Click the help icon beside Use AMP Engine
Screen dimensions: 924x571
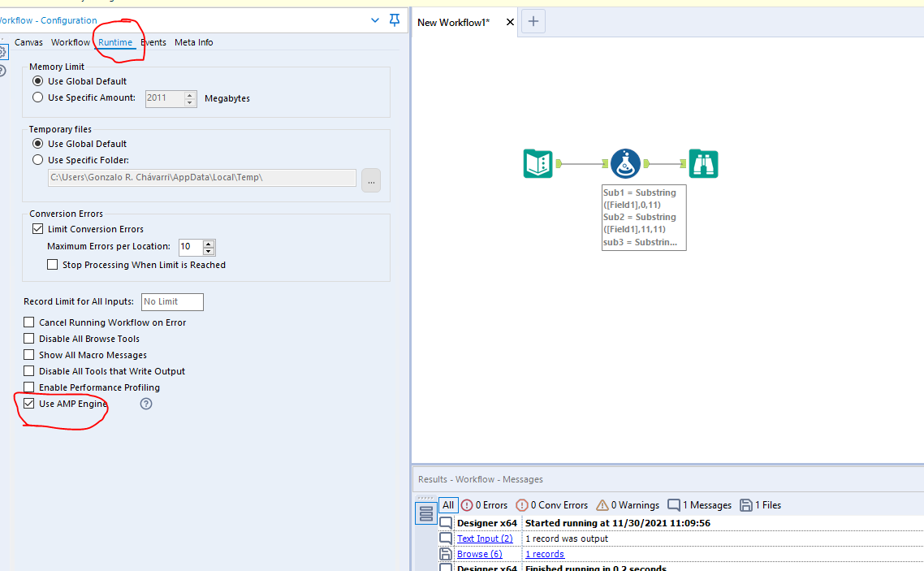pos(146,404)
